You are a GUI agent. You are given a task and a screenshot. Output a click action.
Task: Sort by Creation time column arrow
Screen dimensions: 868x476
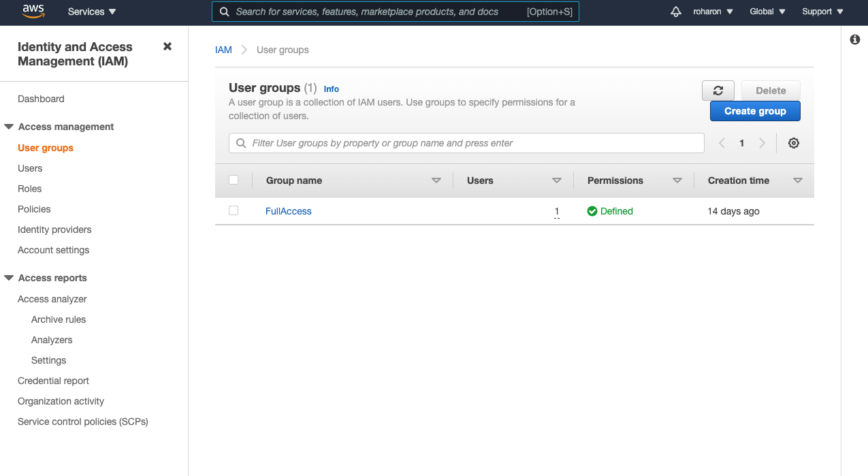798,180
